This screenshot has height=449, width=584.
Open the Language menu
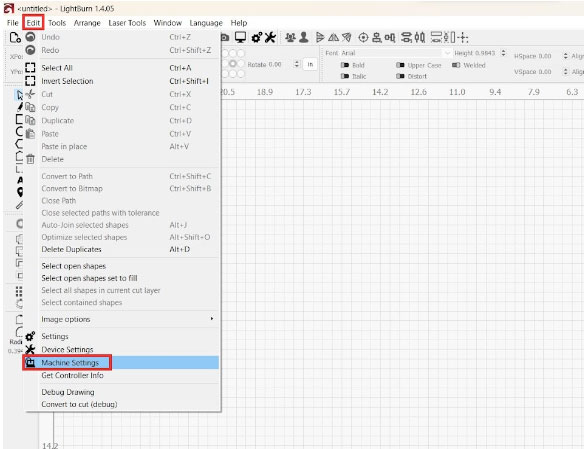pos(206,23)
